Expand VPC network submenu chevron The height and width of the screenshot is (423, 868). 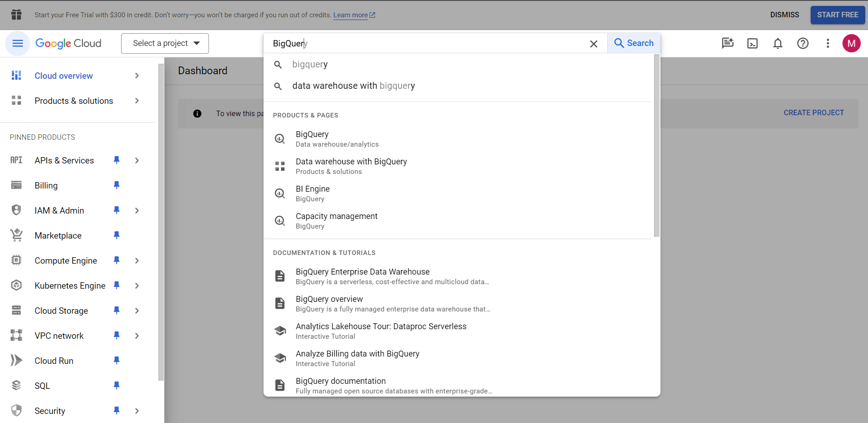137,336
